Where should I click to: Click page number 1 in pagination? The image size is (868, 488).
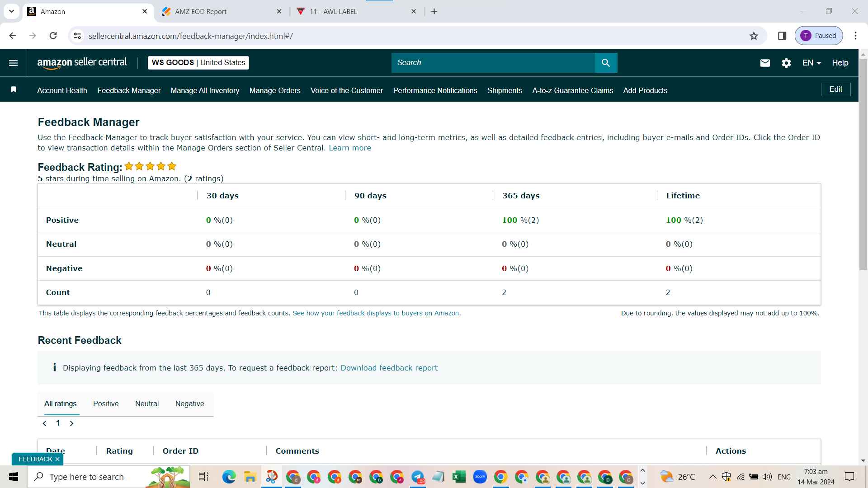coord(58,423)
